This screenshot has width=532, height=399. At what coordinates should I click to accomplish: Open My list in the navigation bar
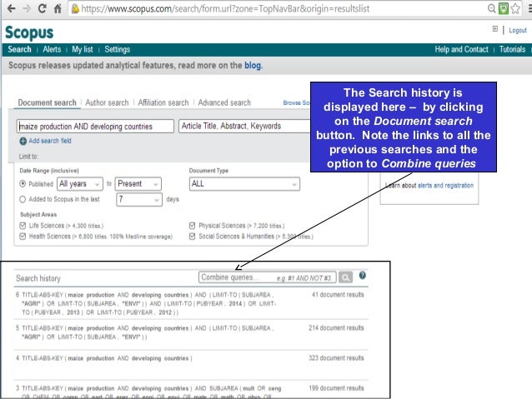click(x=82, y=49)
